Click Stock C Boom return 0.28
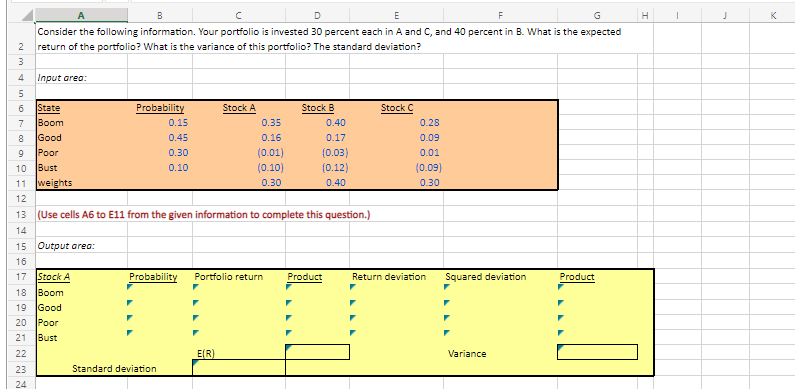 (430, 123)
